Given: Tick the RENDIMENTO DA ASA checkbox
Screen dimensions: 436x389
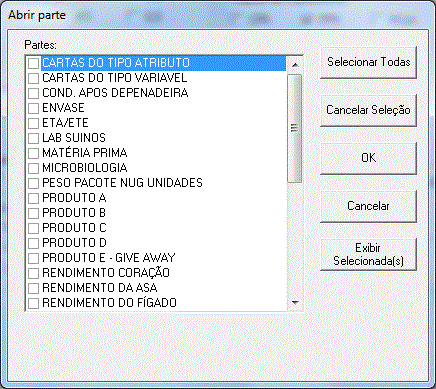Looking at the screenshot, I should pyautogui.click(x=33, y=288).
